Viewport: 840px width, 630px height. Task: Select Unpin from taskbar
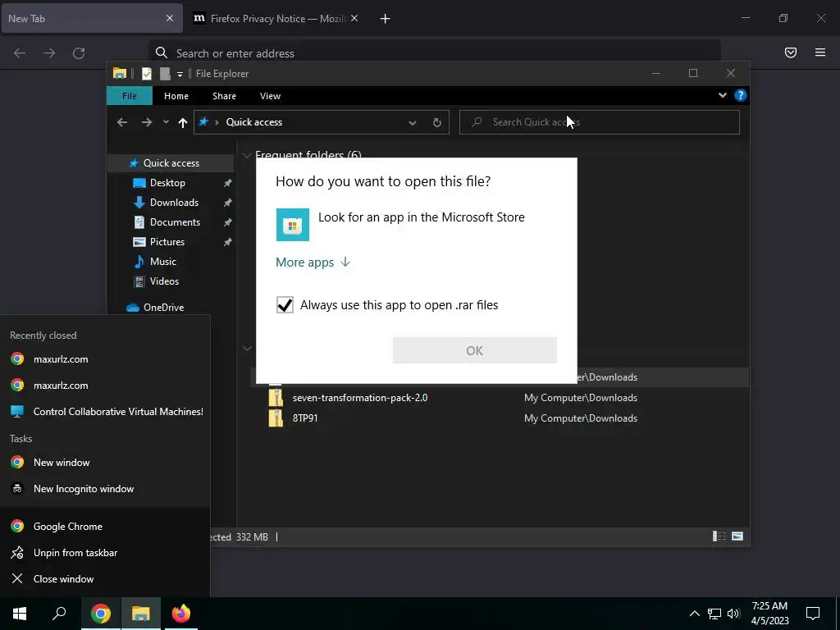(105, 552)
